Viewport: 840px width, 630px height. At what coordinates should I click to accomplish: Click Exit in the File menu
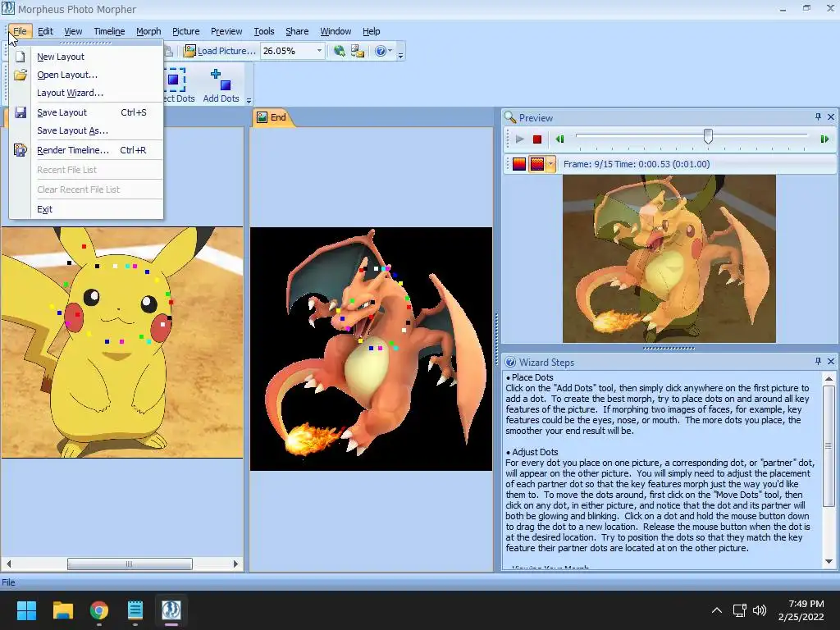coord(85,209)
